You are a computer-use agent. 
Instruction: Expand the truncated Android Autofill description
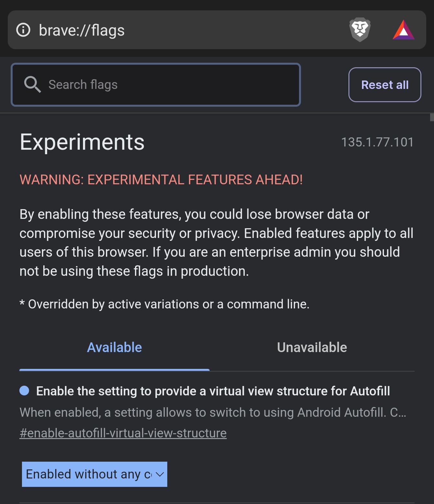coord(213,413)
